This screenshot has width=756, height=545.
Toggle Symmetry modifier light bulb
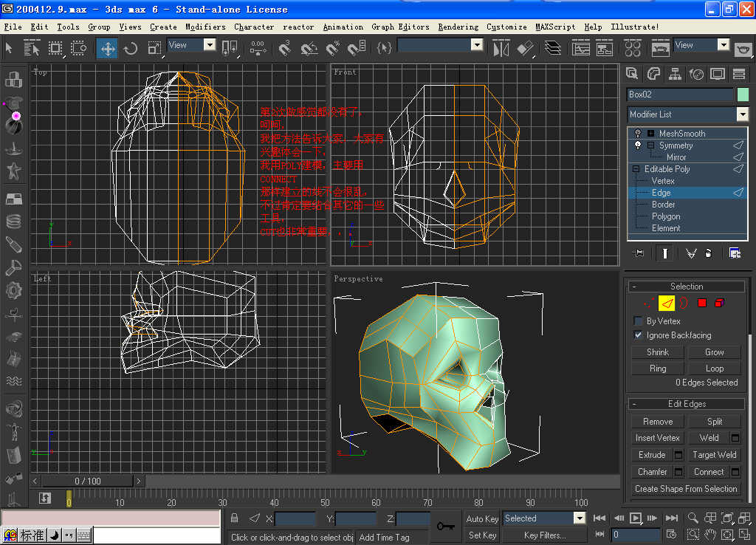pos(638,145)
